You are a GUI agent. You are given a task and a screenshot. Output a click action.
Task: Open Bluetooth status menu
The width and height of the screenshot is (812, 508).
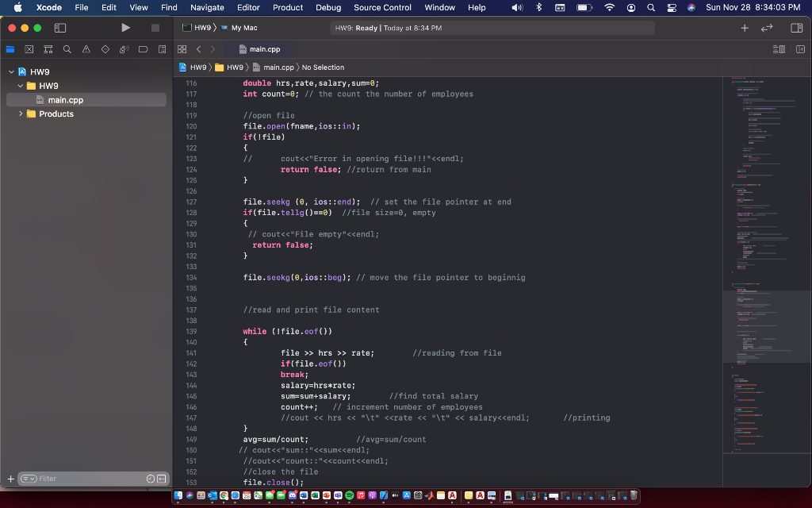point(538,7)
